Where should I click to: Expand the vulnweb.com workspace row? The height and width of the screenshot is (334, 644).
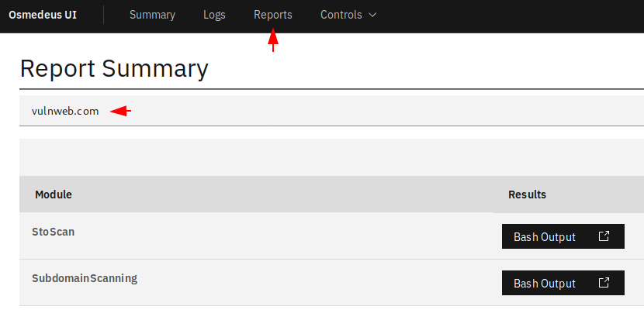pos(331,111)
